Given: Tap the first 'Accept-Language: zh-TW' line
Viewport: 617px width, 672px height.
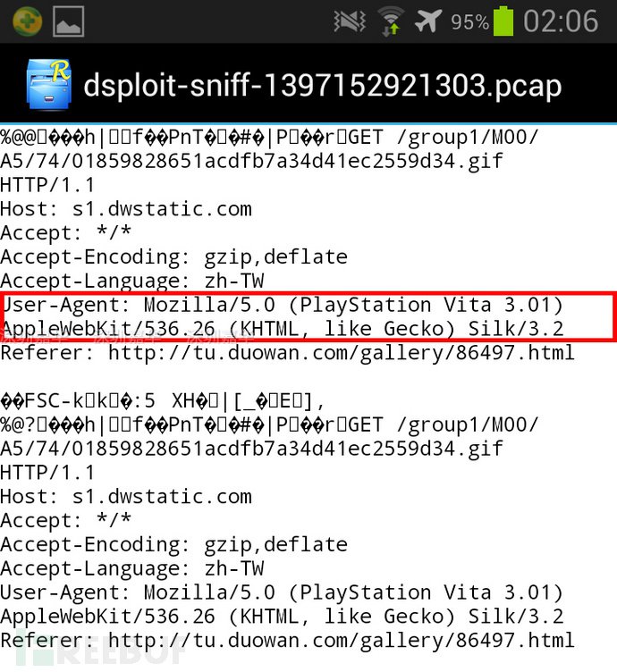Looking at the screenshot, I should (132, 281).
